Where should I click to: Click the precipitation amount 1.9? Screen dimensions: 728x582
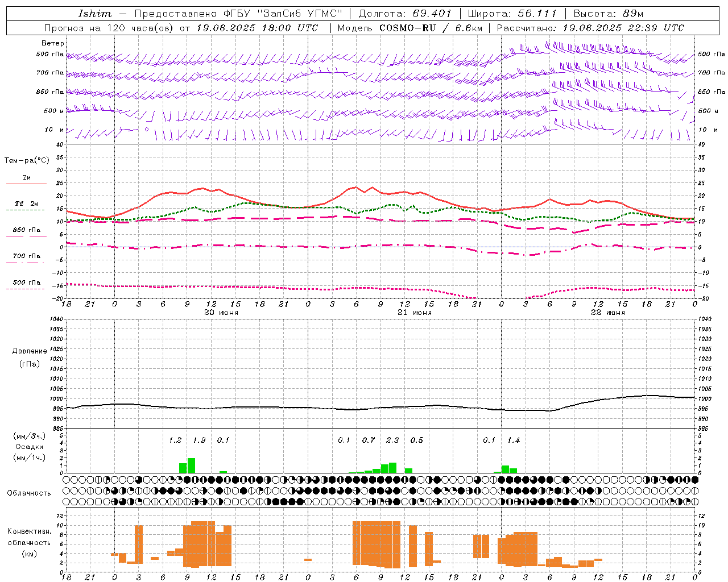(x=199, y=440)
